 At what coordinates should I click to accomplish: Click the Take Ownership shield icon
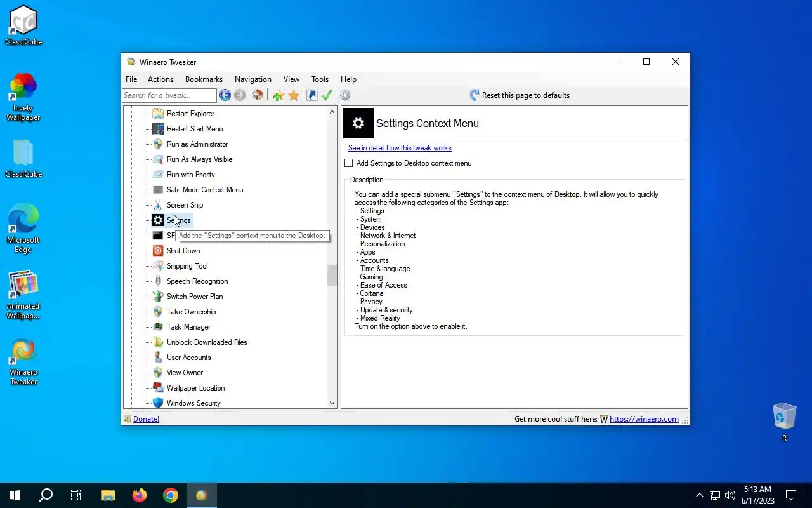coord(158,312)
